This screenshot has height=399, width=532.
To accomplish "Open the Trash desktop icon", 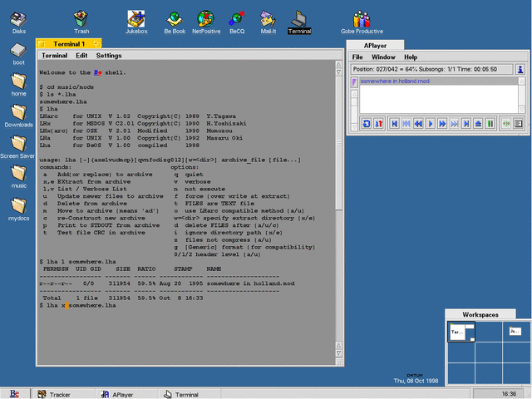I will 81,22.
